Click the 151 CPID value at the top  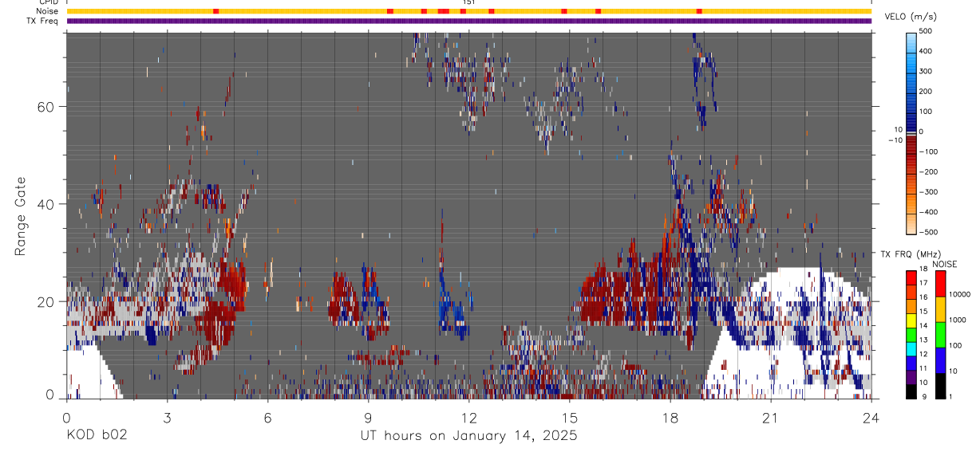tap(468, 2)
